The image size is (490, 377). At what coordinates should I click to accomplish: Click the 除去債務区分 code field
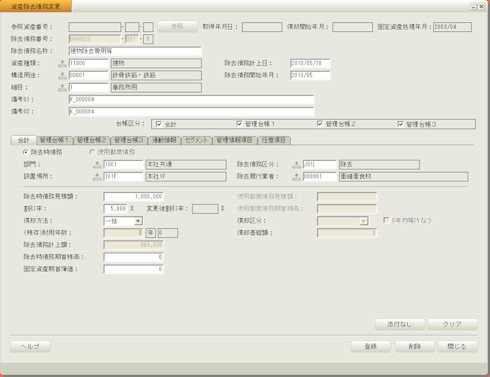pos(320,164)
